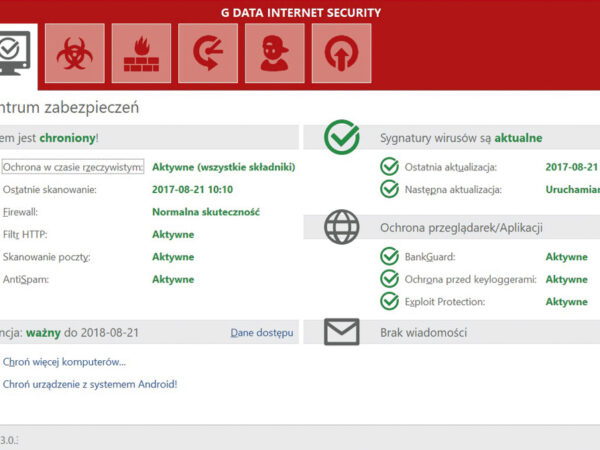Image resolution: width=600 pixels, height=450 pixels.
Task: Click the globe icon for browser protection
Action: pos(342,227)
